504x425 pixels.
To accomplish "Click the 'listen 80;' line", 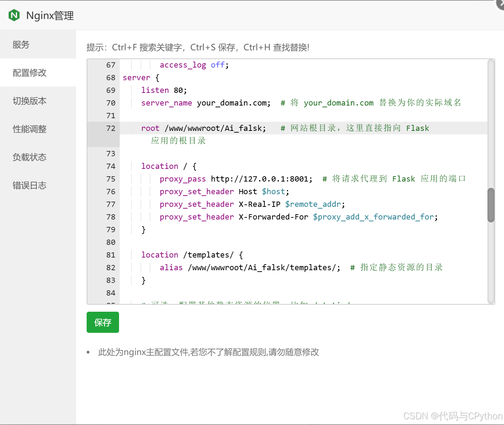I will (164, 90).
